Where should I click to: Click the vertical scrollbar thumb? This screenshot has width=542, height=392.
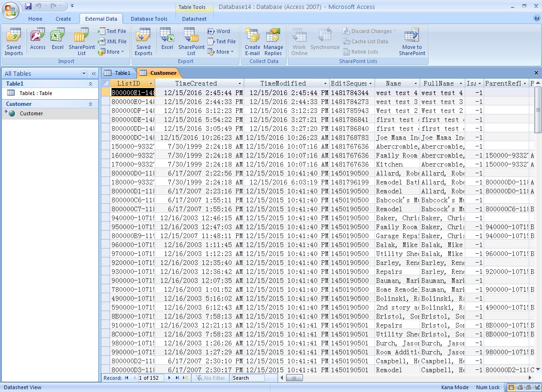point(538,110)
